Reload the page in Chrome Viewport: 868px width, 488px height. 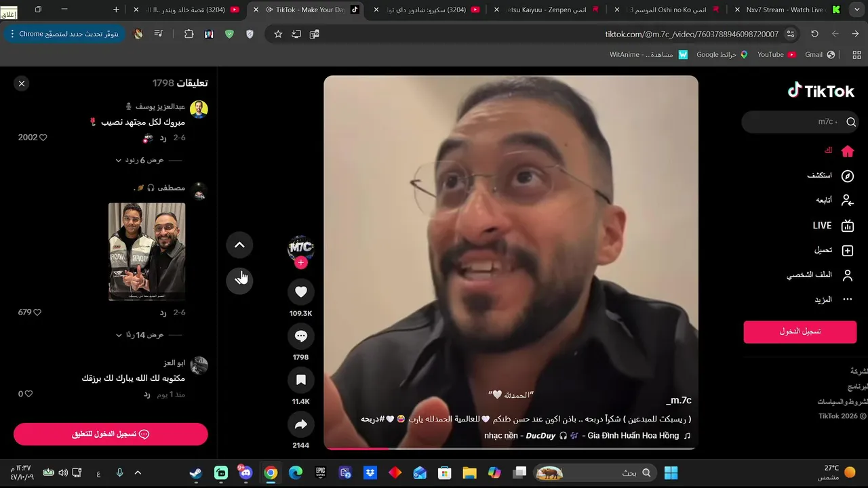pos(814,34)
